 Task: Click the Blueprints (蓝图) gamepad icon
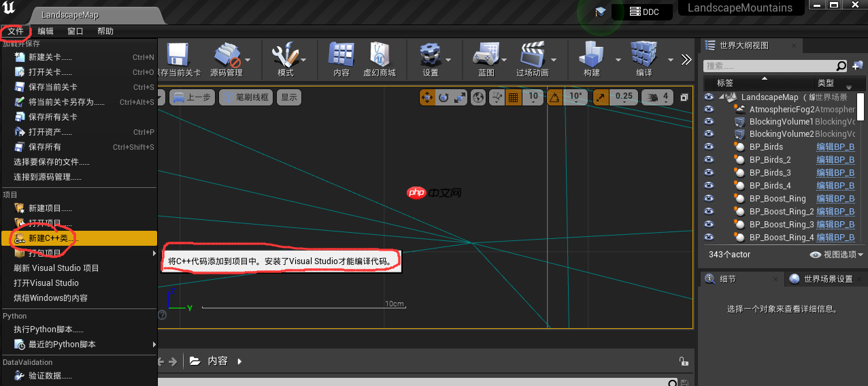coord(486,54)
